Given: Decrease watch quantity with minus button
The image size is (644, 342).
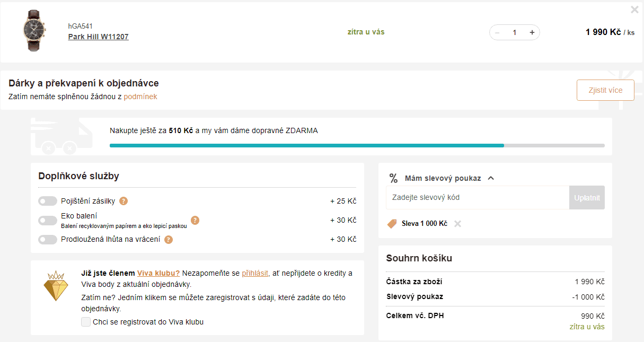Looking at the screenshot, I should [x=497, y=32].
